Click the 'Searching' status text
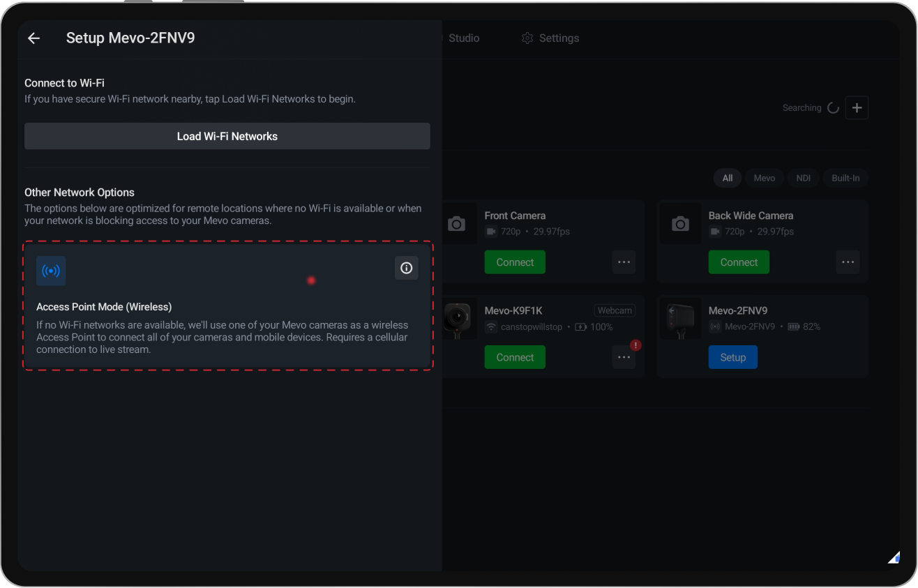 pos(802,108)
